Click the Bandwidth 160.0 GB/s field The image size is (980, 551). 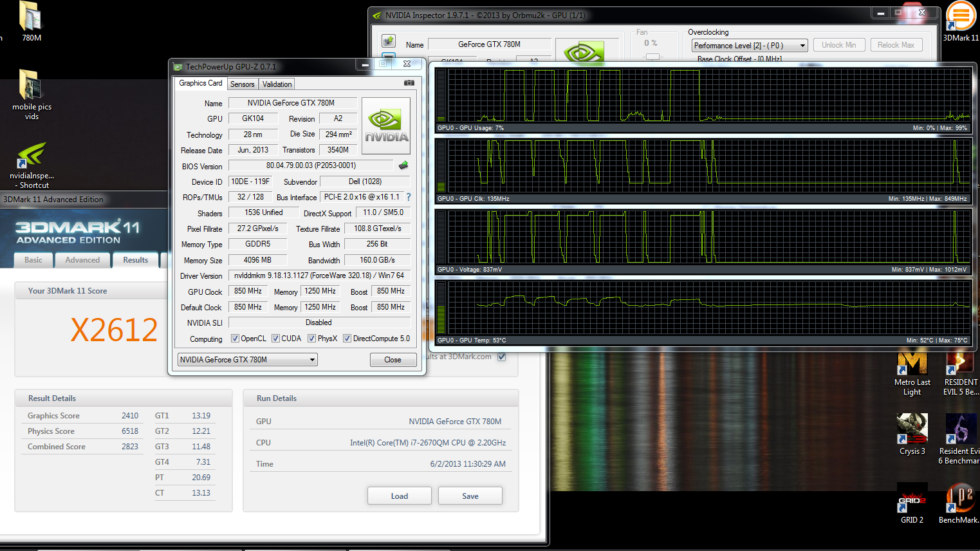point(377,260)
